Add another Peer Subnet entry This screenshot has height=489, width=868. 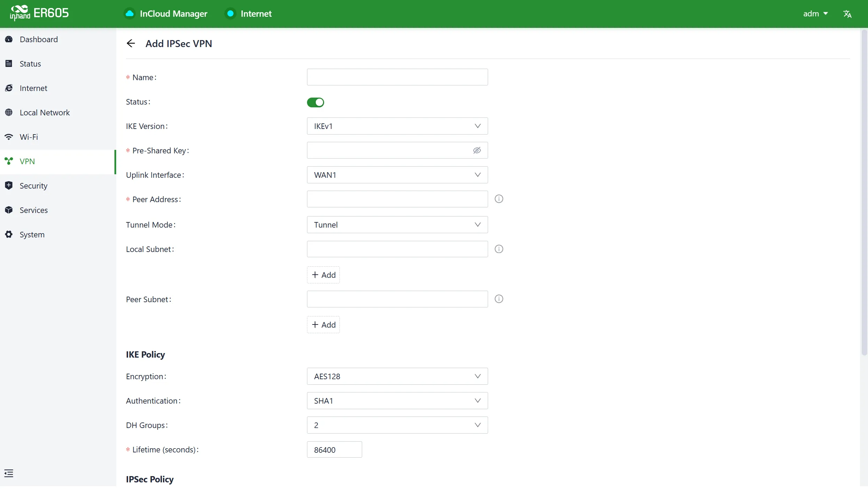(323, 325)
